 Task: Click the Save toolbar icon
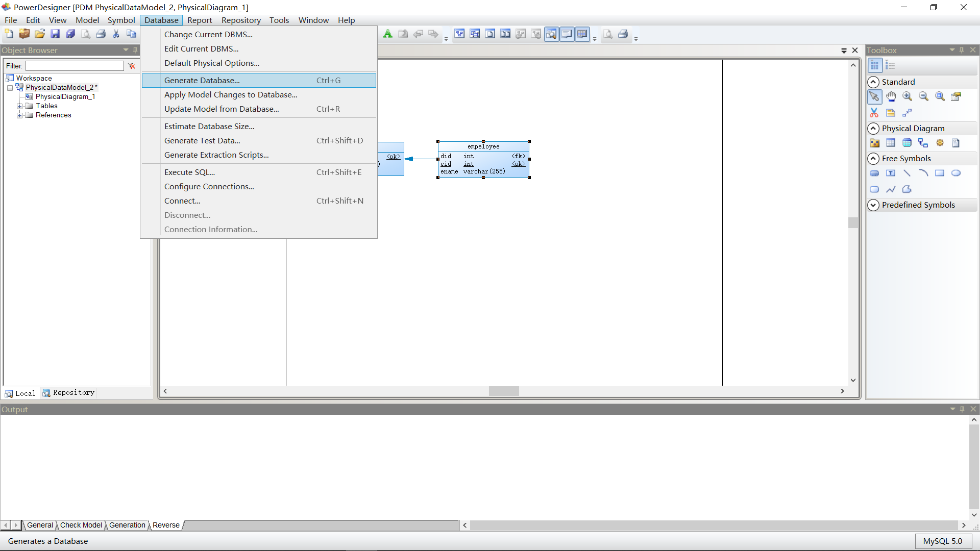pyautogui.click(x=55, y=34)
